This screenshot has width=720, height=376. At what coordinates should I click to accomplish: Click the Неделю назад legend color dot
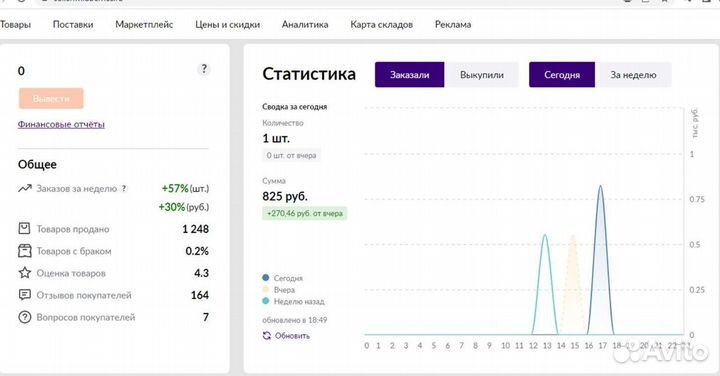[265, 301]
